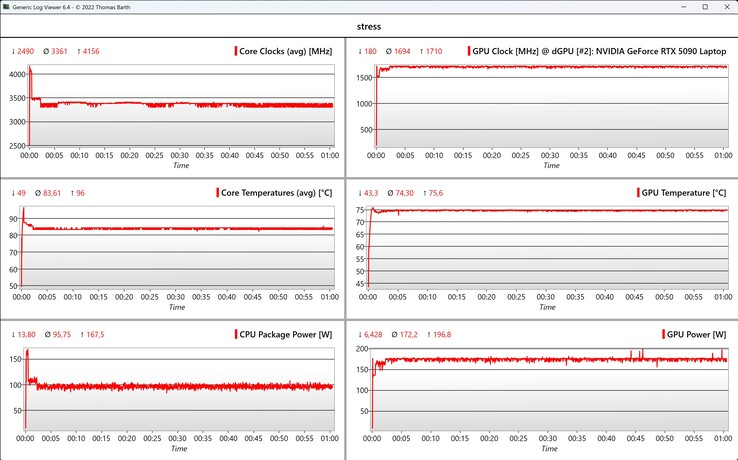Viewport: 738px width, 460px height.
Task: Click the GPU Temperature maximum value 75,6
Action: (x=436, y=193)
